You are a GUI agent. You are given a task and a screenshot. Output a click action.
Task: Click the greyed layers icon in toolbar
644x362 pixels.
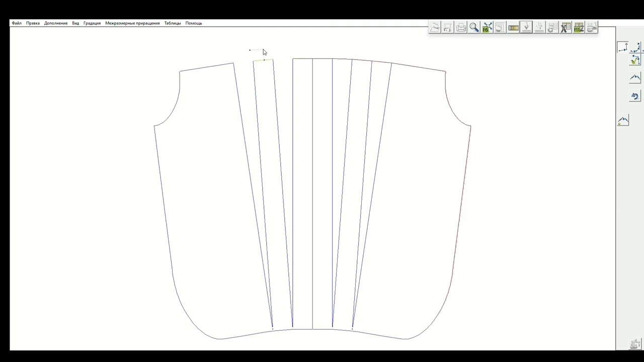[x=500, y=28]
